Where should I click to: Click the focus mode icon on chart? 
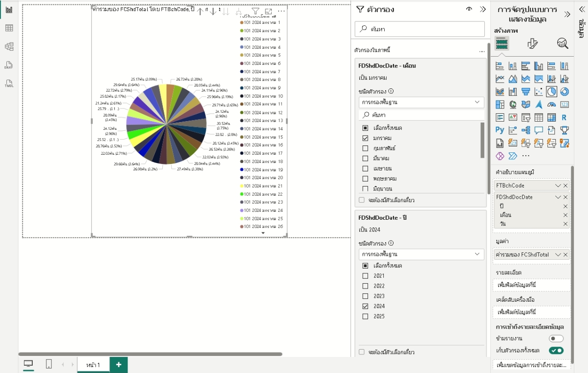coord(268,11)
